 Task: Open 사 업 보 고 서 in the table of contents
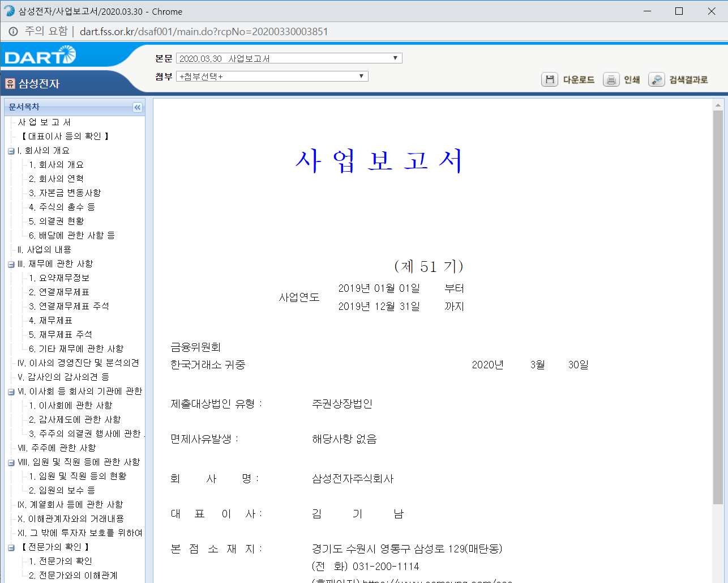pos(45,122)
